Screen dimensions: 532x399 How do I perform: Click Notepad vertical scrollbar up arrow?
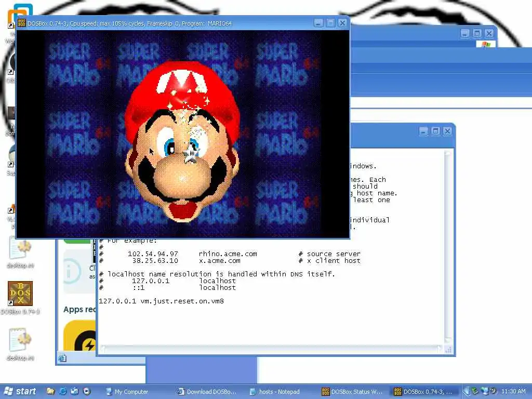[x=448, y=153]
